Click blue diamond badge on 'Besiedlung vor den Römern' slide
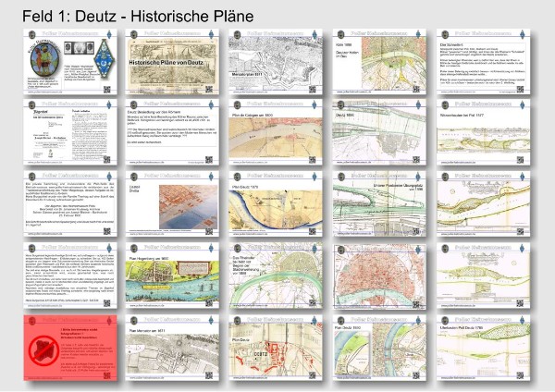555x392 pixels. (x=211, y=104)
